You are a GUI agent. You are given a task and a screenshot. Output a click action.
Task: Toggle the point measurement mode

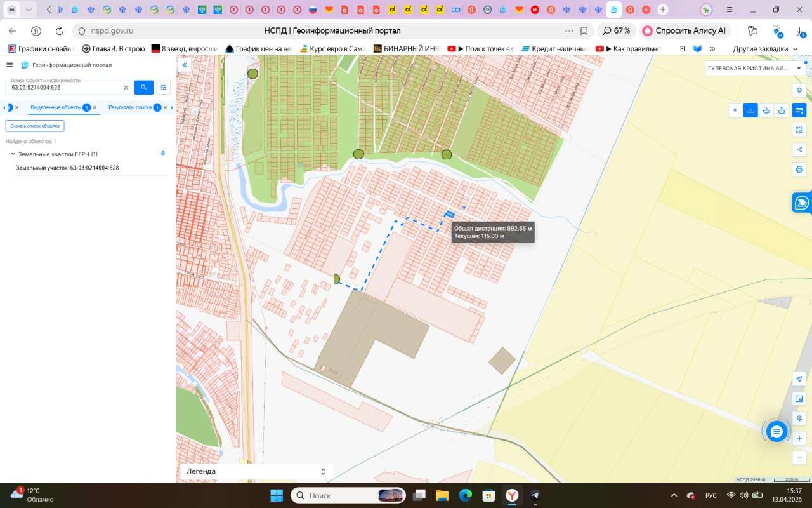[735, 110]
